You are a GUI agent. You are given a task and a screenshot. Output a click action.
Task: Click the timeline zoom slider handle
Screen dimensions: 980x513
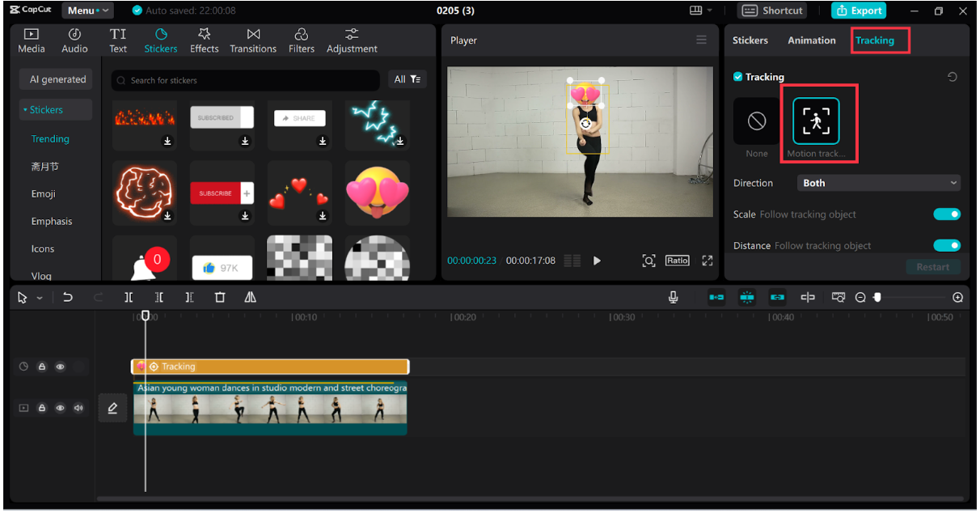(877, 298)
